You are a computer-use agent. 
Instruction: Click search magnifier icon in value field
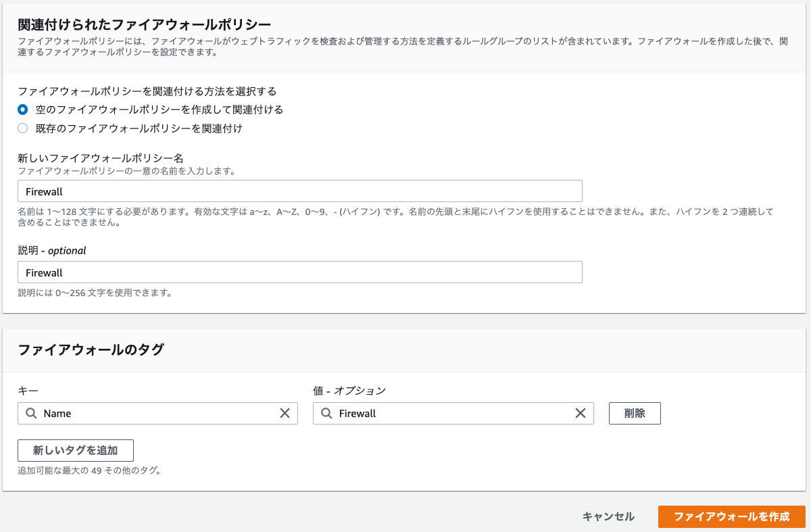tap(326, 413)
